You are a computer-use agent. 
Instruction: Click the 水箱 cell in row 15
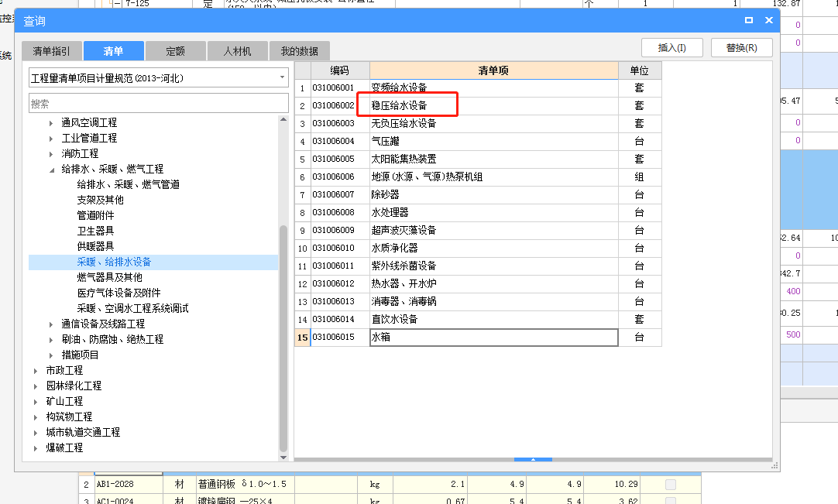pyautogui.click(x=494, y=338)
